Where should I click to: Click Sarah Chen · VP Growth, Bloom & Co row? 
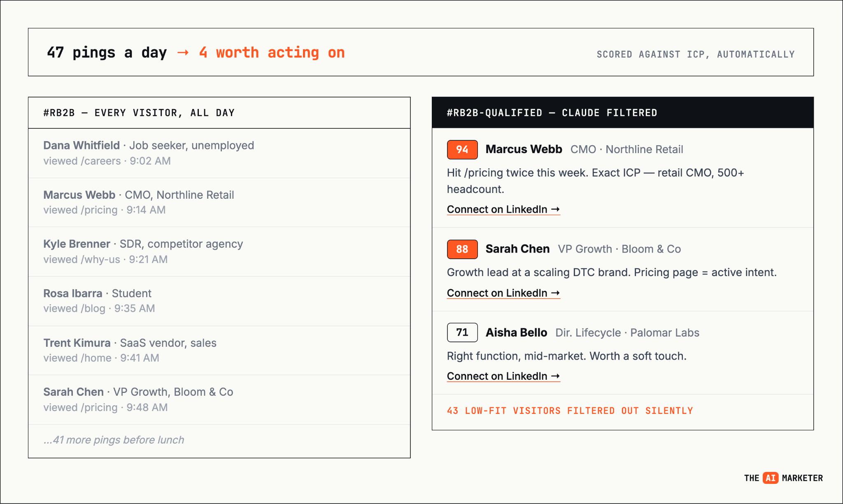click(219, 399)
